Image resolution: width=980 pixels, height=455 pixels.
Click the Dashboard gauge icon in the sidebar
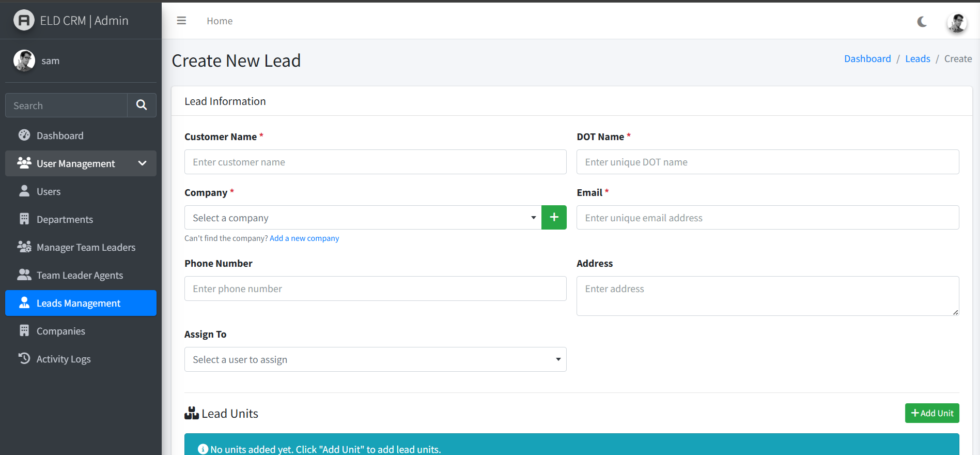click(24, 135)
